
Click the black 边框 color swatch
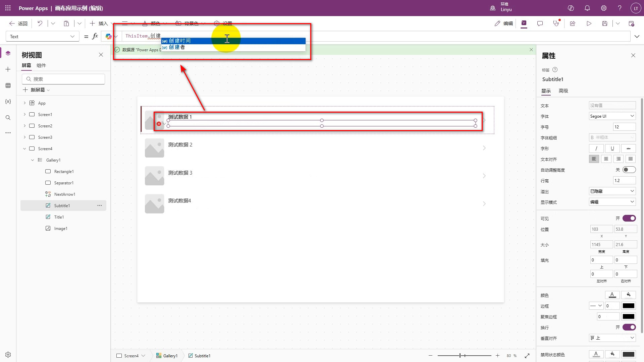click(628, 306)
